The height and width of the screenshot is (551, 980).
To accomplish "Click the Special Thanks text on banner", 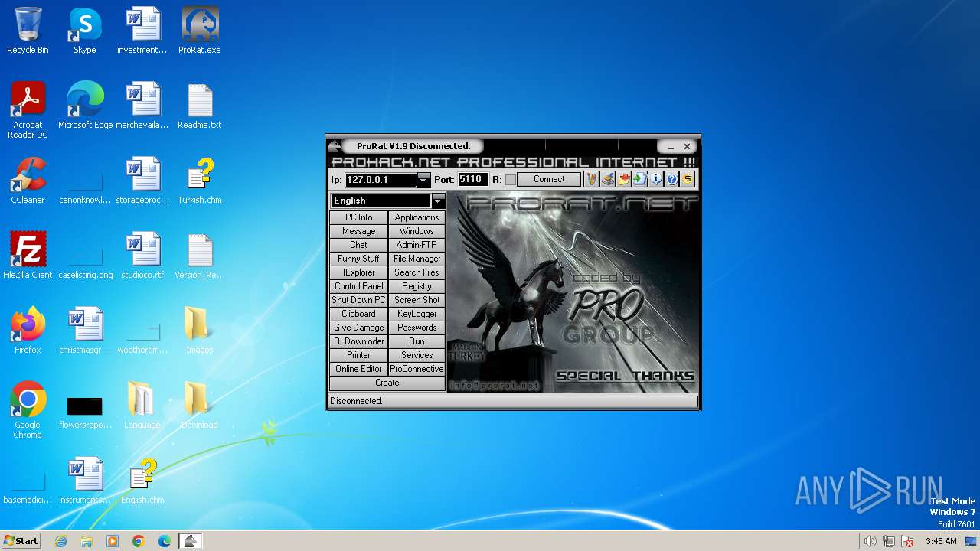I will tap(625, 376).
